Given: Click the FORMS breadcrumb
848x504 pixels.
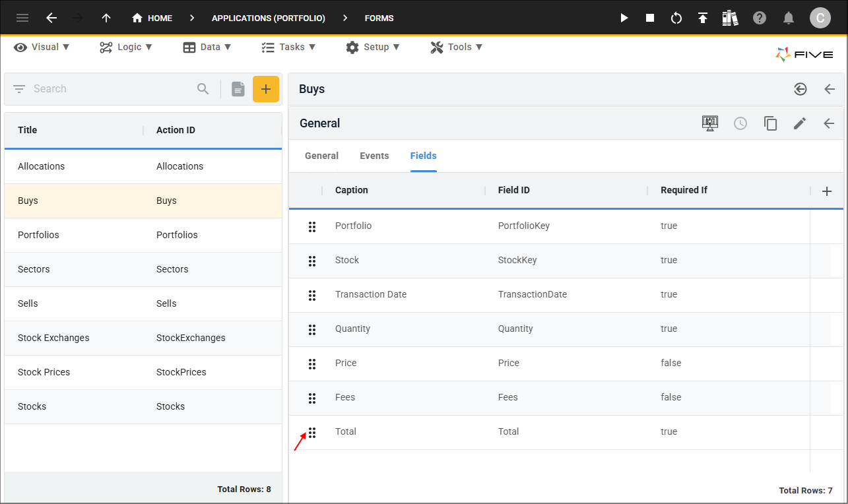Looking at the screenshot, I should point(379,18).
